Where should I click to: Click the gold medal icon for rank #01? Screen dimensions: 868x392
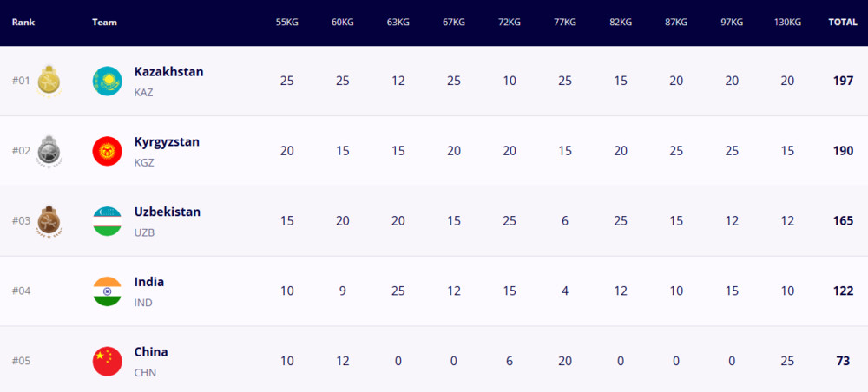(x=49, y=82)
